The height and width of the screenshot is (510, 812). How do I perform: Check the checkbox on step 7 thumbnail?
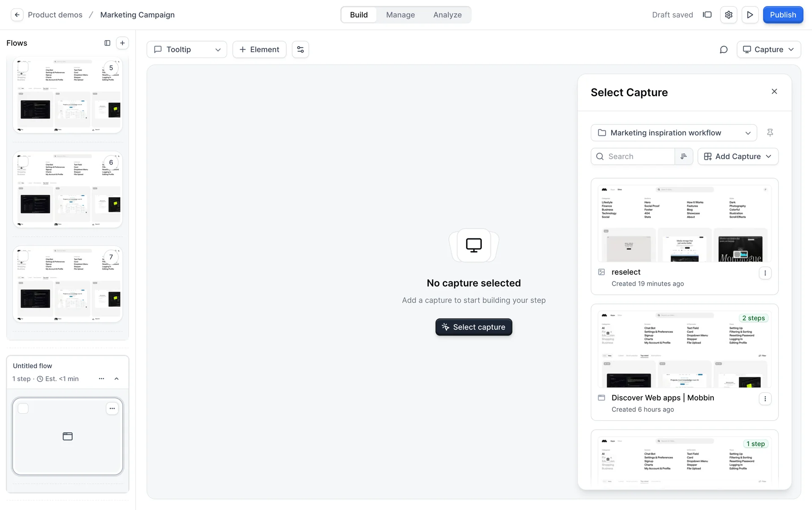coord(23,256)
